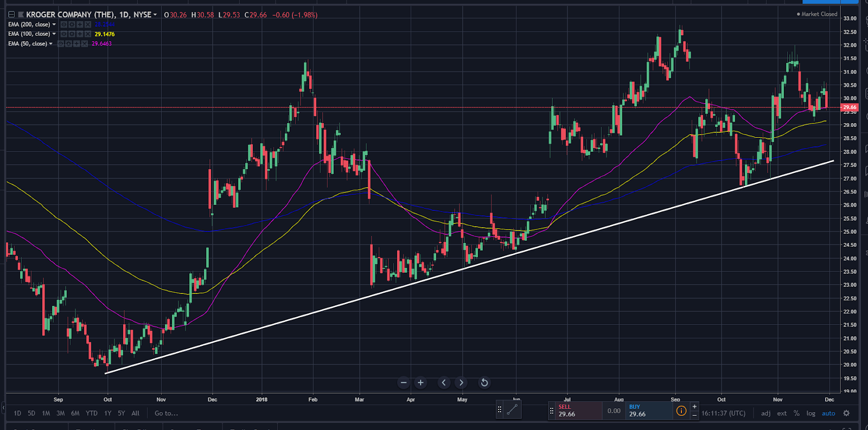This screenshot has height=430, width=868.
Task: Toggle ext extended hours option
Action: point(782,413)
